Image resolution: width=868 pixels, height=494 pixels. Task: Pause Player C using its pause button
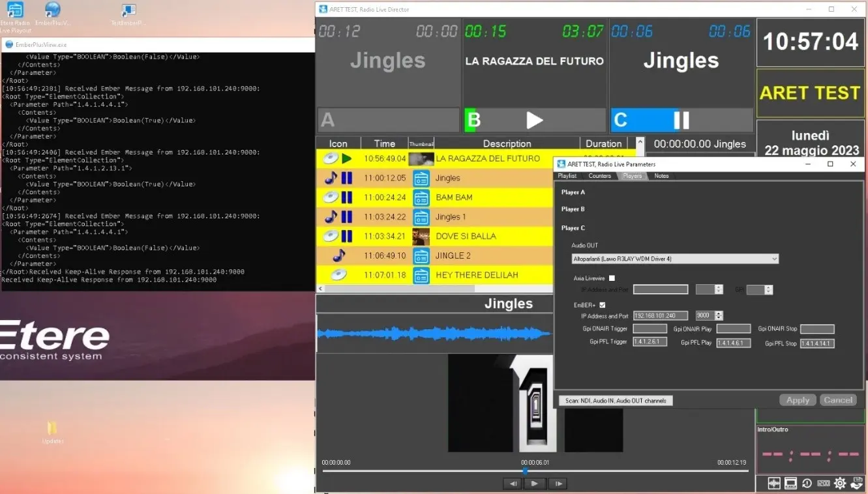coord(681,120)
